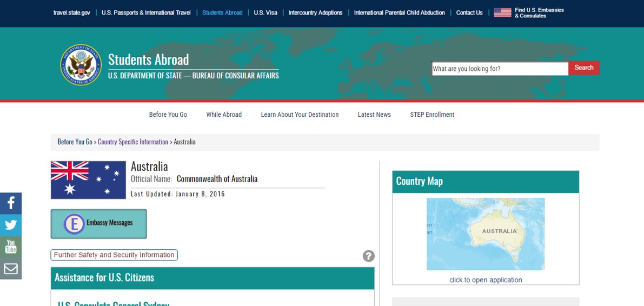644x306 pixels.
Task: Select Students Abroad in top bar
Action: point(222,13)
